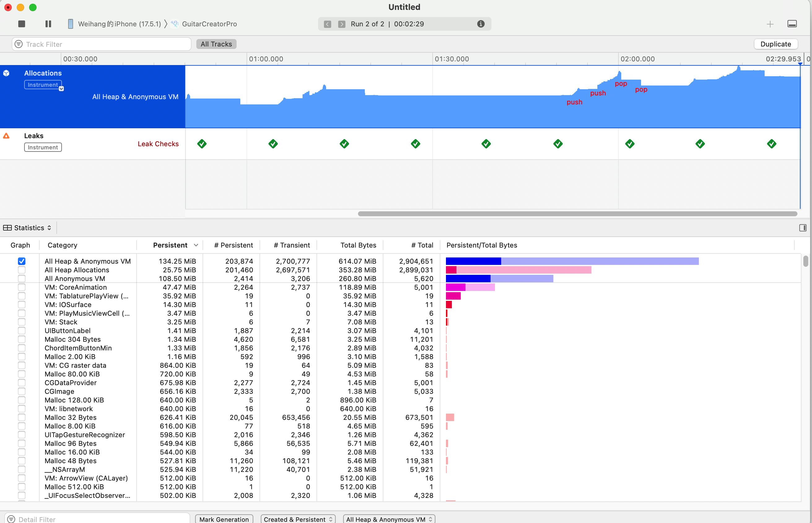Enable graph for All Anonymous VM

[x=21, y=279]
